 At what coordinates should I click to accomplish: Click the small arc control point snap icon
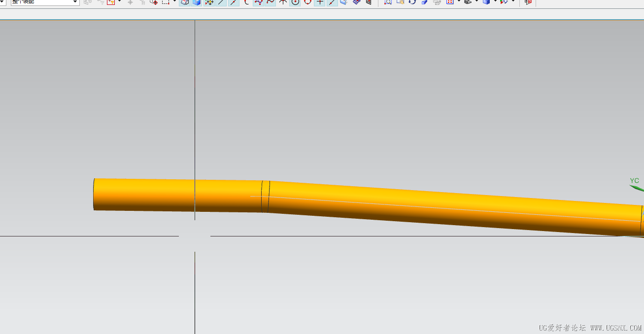246,2
